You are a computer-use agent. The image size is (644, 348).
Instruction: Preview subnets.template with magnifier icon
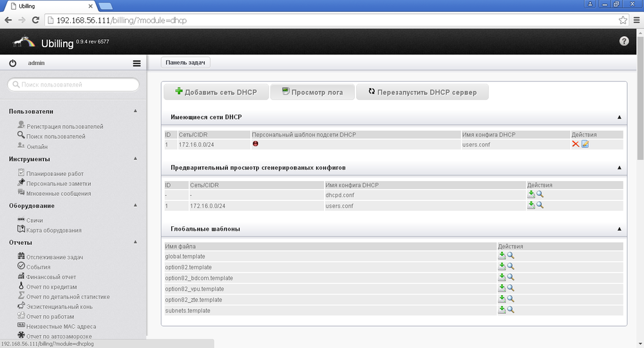coord(511,310)
